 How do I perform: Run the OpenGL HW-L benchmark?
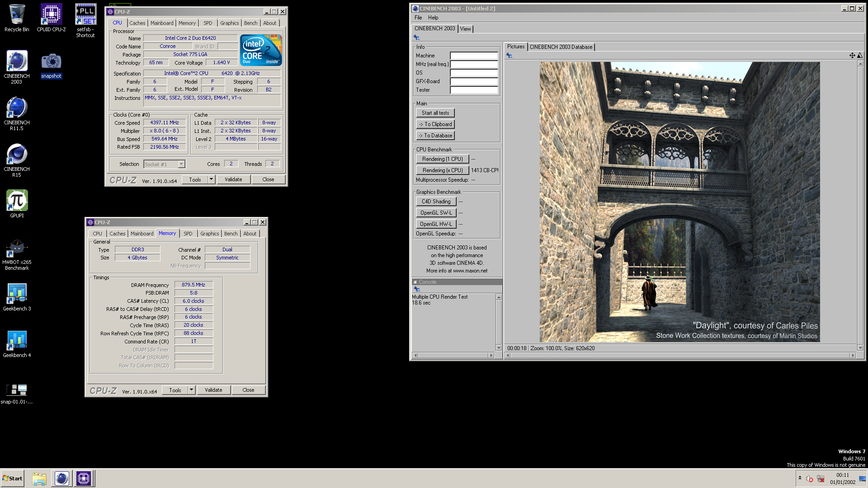(x=436, y=224)
